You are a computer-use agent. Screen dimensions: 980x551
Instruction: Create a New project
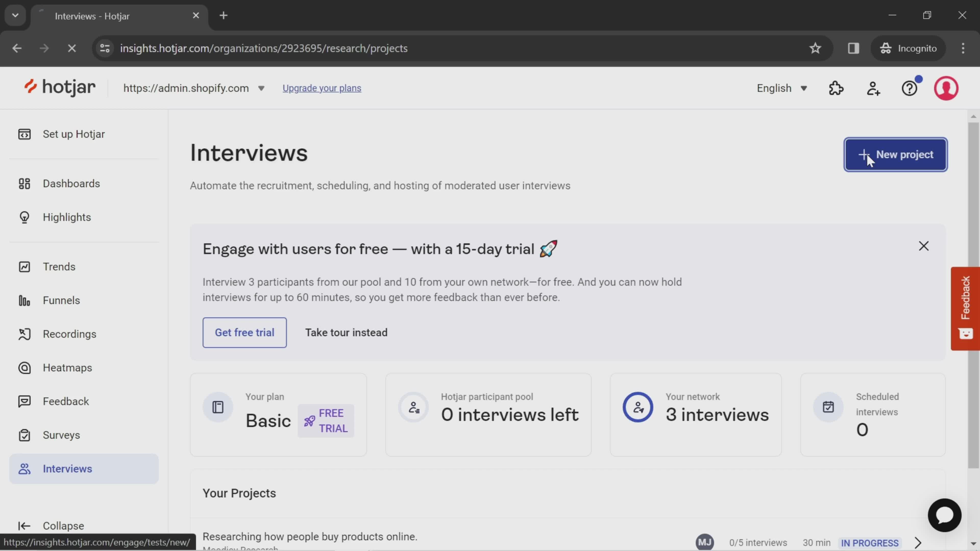pyautogui.click(x=896, y=154)
